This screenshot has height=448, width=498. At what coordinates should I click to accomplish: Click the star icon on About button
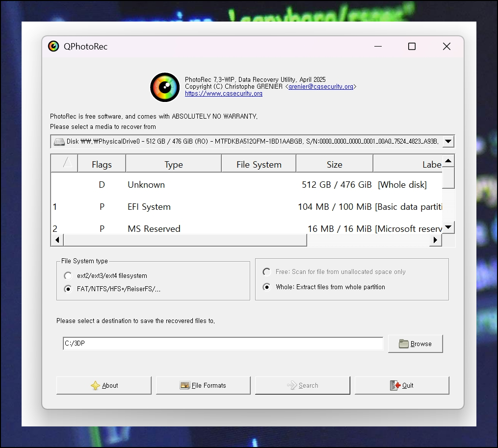(95, 385)
